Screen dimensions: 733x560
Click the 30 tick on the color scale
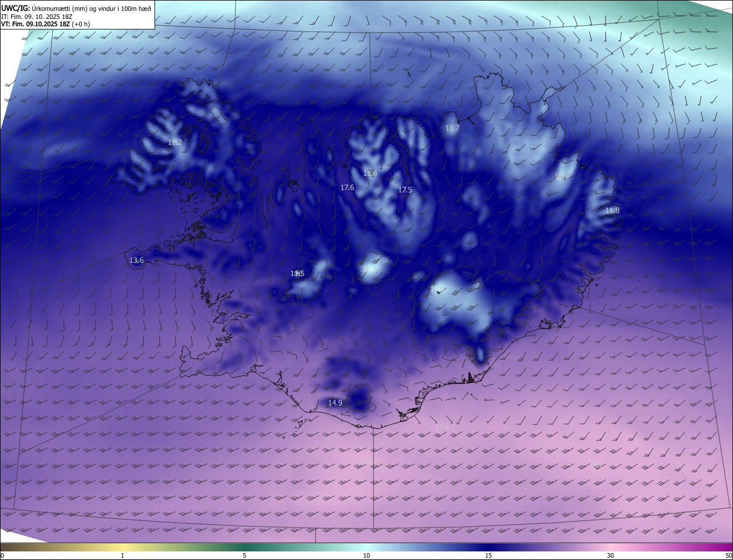[x=610, y=555]
